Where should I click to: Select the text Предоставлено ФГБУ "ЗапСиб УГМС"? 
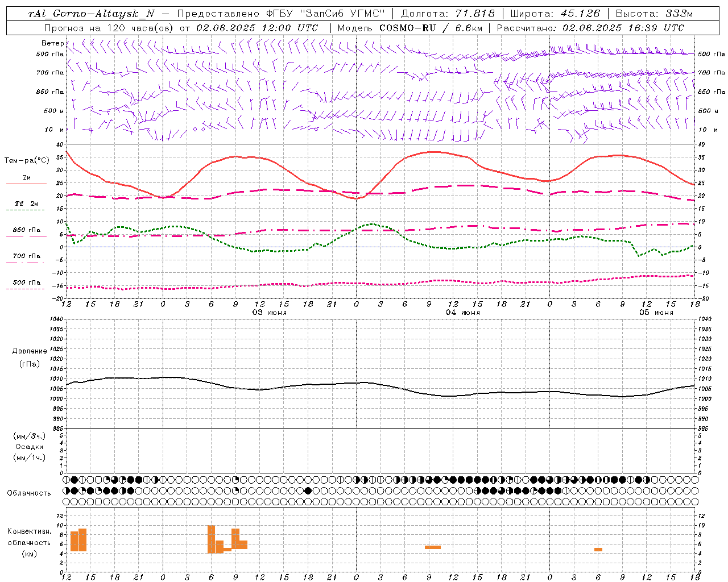[281, 14]
